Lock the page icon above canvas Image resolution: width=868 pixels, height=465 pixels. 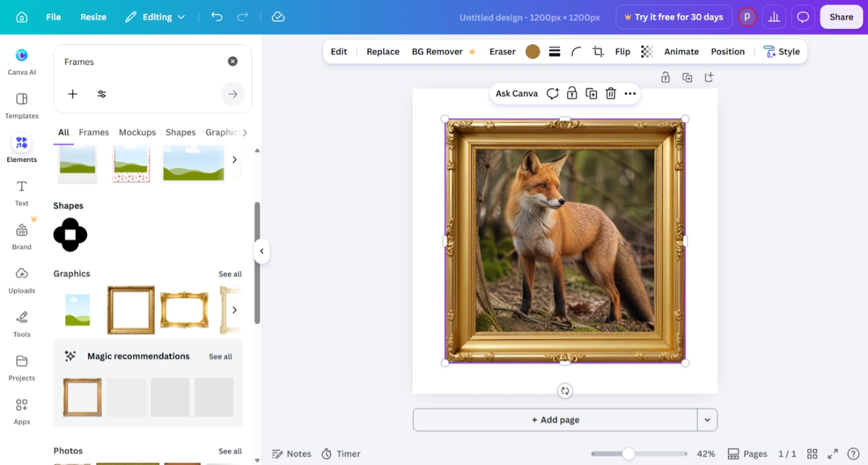coord(665,77)
